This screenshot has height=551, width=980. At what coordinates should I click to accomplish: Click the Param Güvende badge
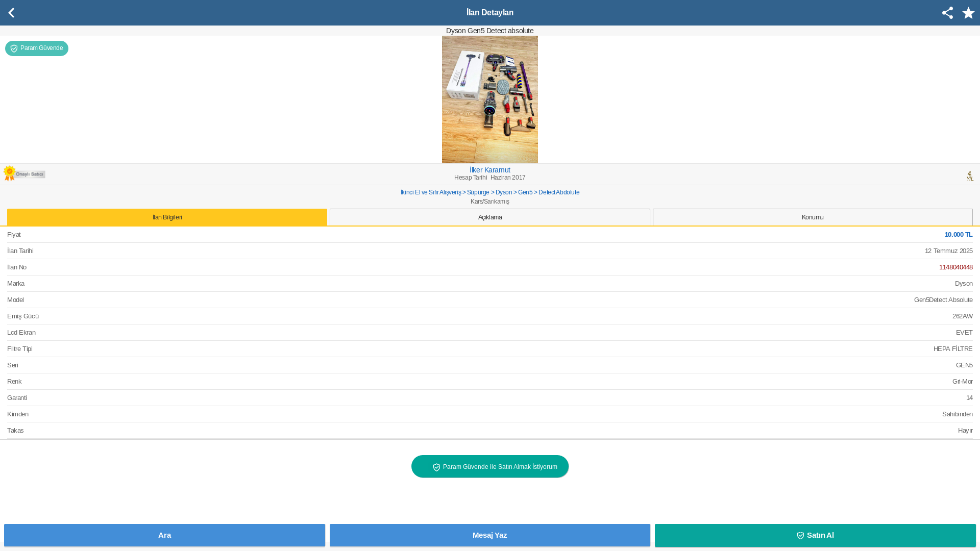(x=37, y=48)
